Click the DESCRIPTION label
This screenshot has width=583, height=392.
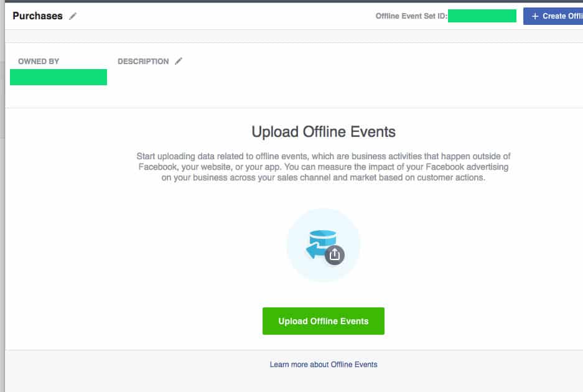143,62
